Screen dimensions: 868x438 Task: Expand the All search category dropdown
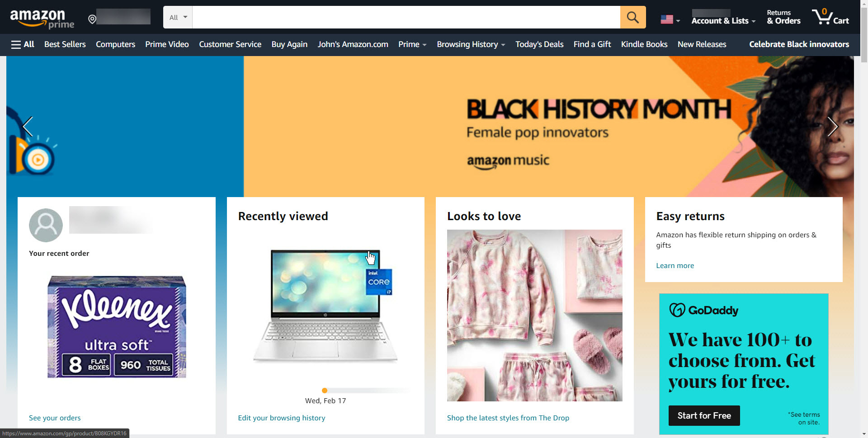click(x=178, y=17)
